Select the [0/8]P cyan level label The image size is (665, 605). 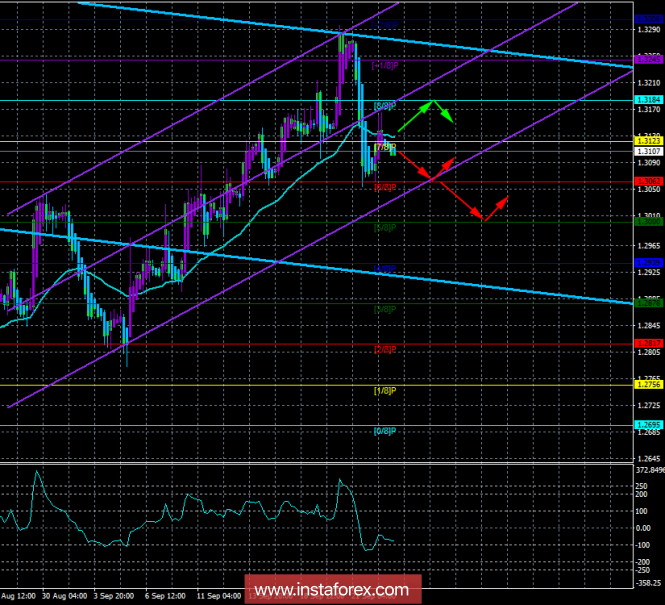pos(385,431)
